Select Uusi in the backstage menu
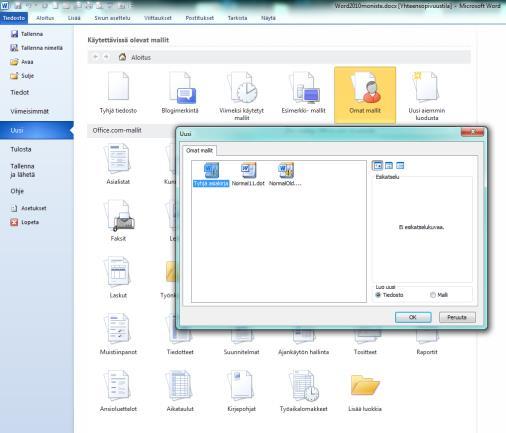Image resolution: width=506 pixels, height=433 pixels. [37, 130]
